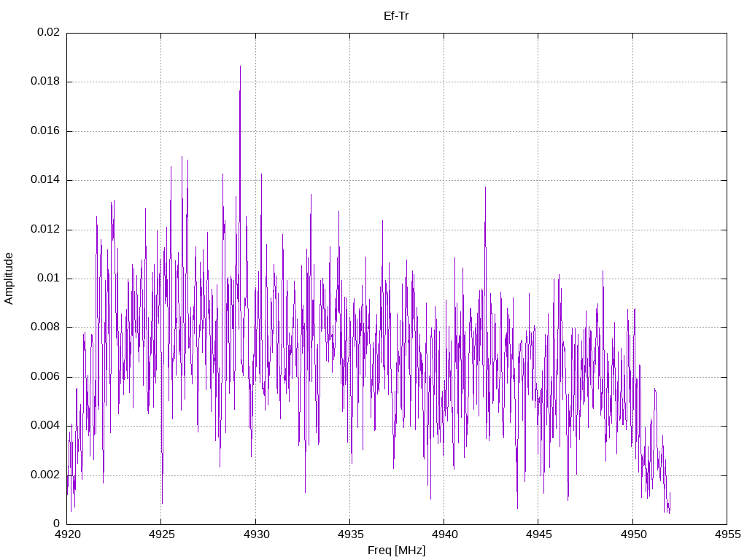Click the tallest spectrum peak near 4929 MHz
Viewport: 747px width, 560px height.
240,66
